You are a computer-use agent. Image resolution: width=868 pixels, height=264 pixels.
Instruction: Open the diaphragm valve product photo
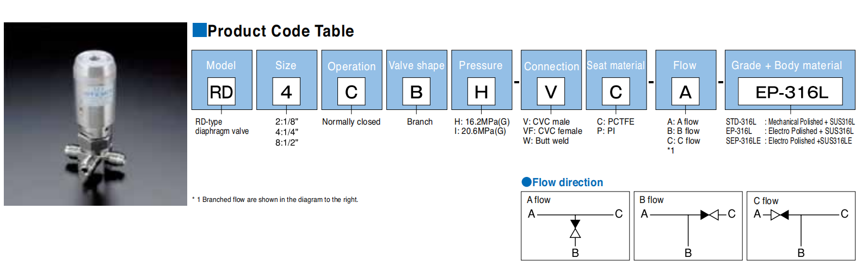95,114
